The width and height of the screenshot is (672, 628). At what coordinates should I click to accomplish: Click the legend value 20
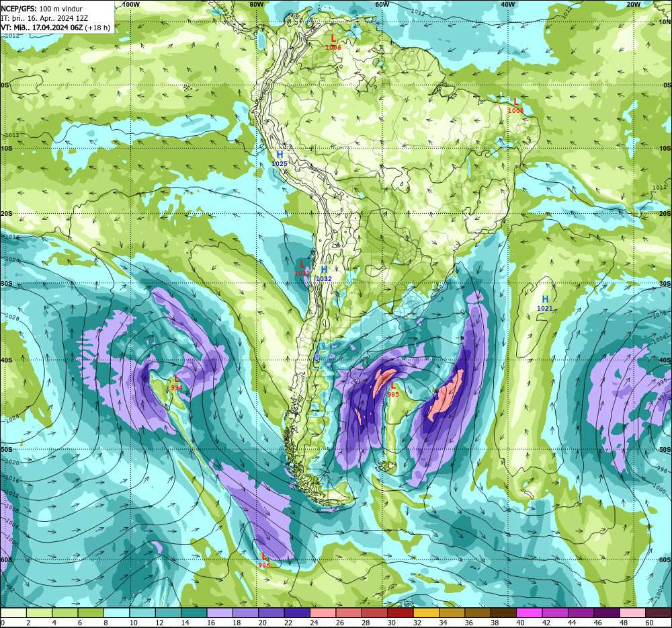tap(263, 623)
